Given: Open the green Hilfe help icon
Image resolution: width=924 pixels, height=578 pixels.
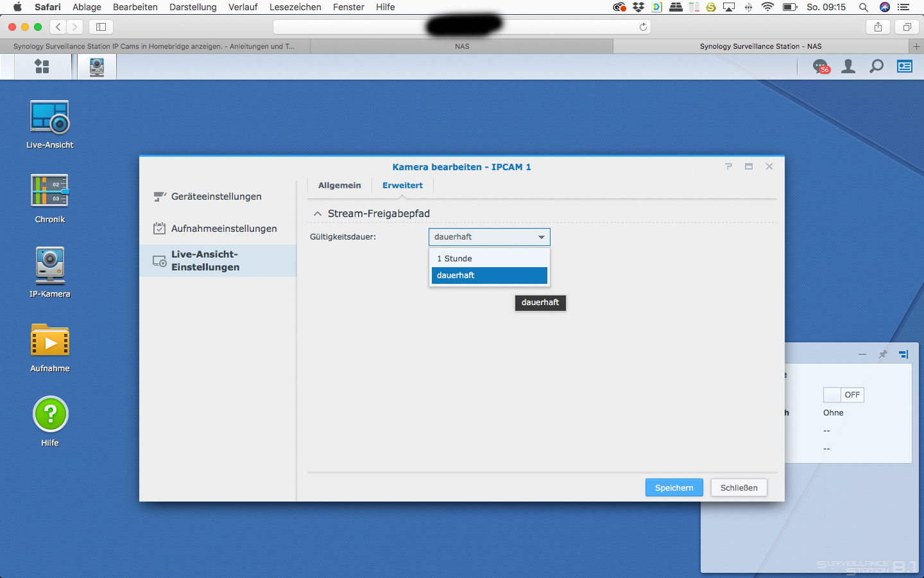Looking at the screenshot, I should tap(49, 415).
